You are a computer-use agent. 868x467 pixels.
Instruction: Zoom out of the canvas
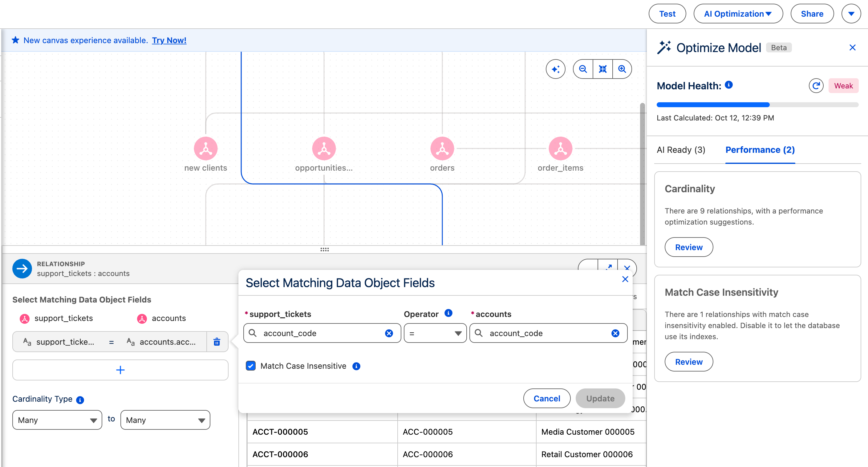pos(583,69)
